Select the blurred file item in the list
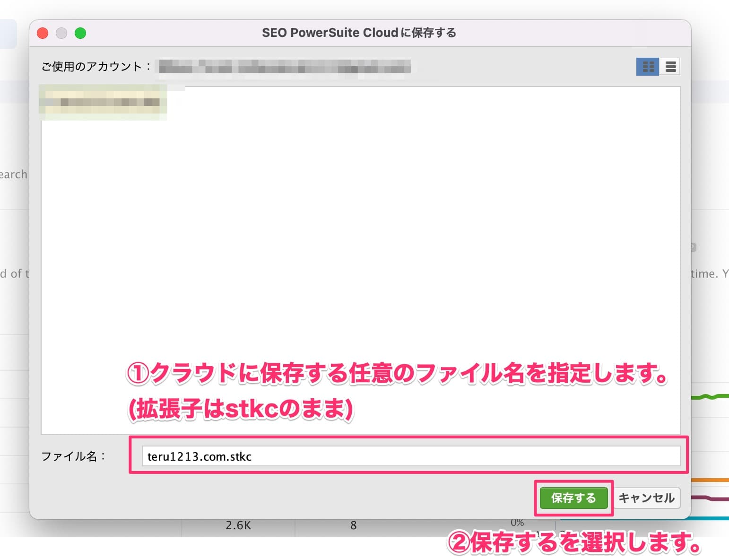This screenshot has height=560, width=729. 103,102
